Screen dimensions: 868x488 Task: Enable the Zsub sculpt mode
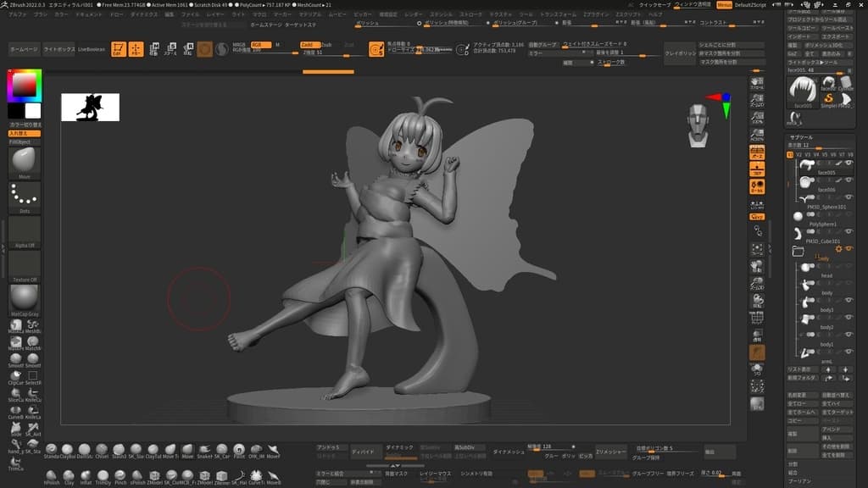coord(327,45)
